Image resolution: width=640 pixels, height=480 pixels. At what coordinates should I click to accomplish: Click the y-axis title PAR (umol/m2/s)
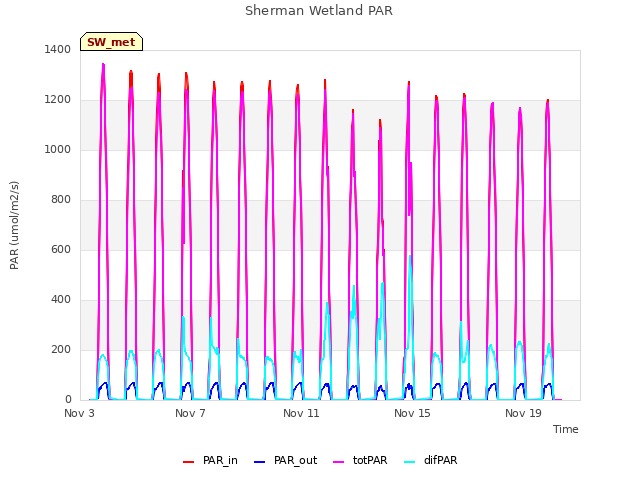(14, 225)
